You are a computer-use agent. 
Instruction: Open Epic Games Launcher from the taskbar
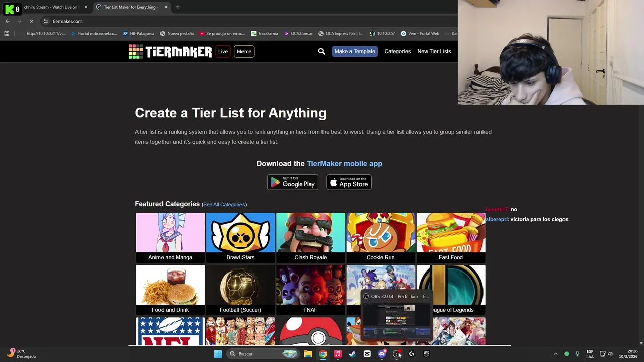pyautogui.click(x=426, y=354)
